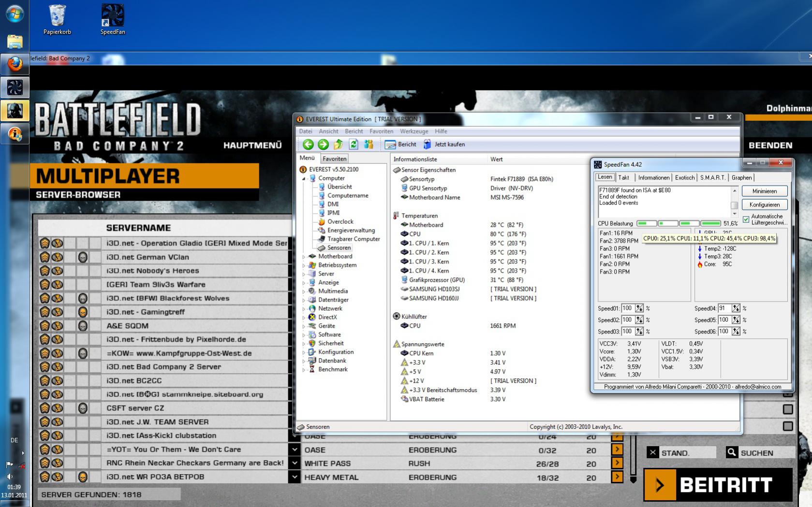Viewport: 812px width, 507px height.
Task: Open the Datei menu in EVEREST
Action: point(306,131)
